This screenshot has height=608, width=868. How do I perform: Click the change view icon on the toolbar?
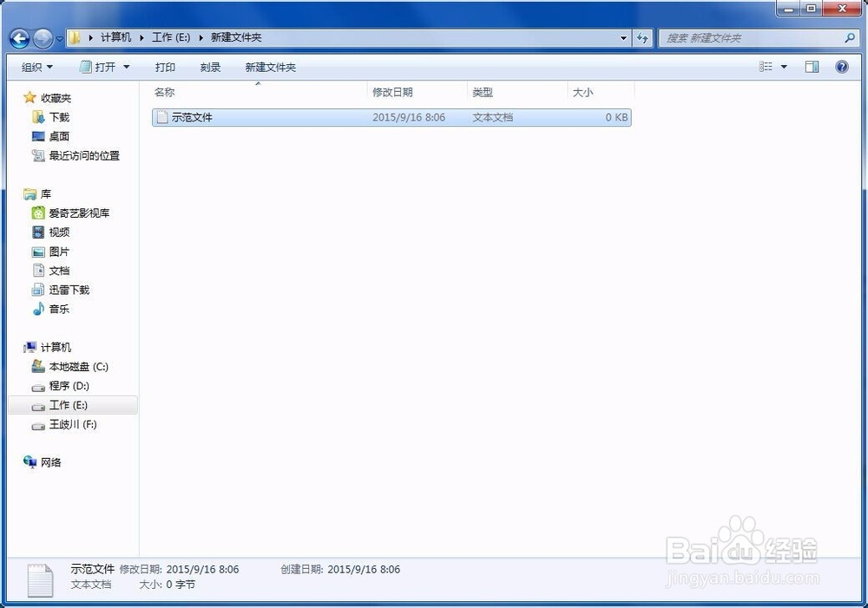767,67
